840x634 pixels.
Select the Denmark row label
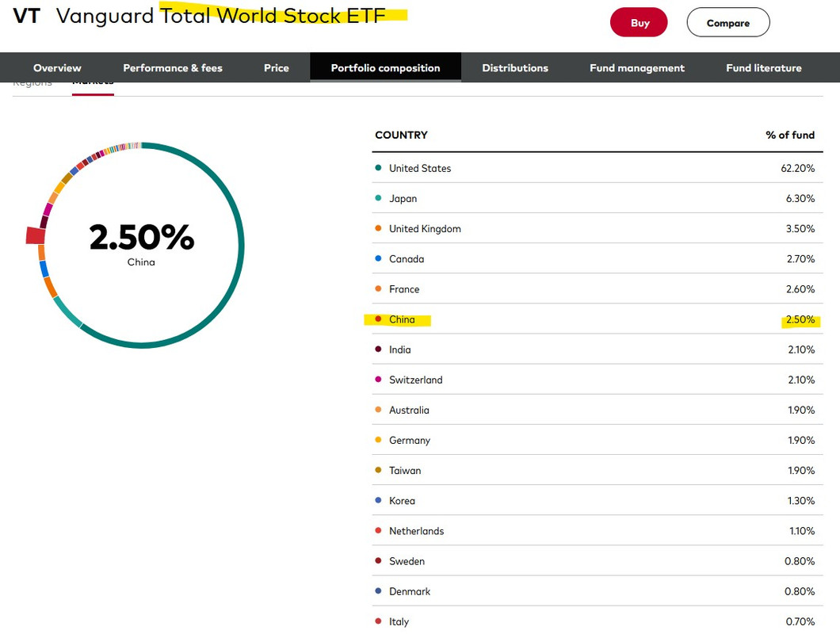409,592
